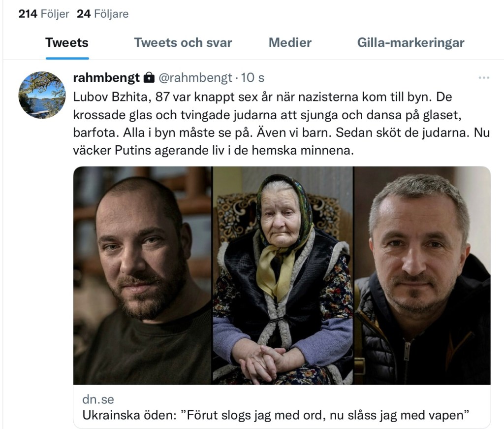This screenshot has width=504, height=429.
Task: Click the rahmbengt profile avatar
Action: pos(42,95)
